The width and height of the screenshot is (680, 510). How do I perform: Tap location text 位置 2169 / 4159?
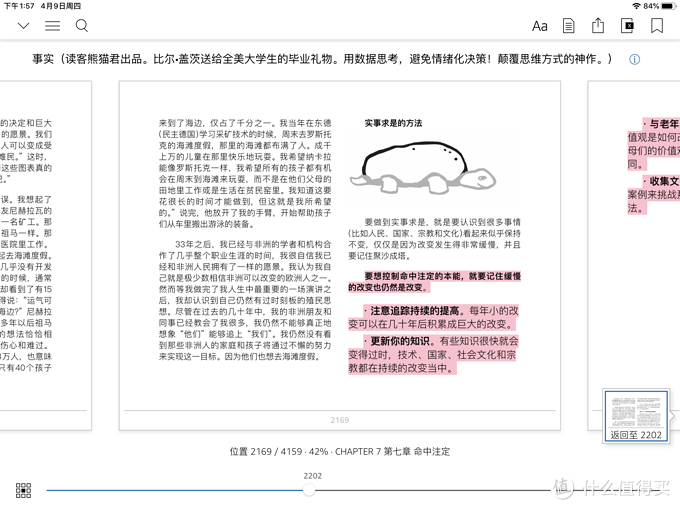[x=266, y=451]
